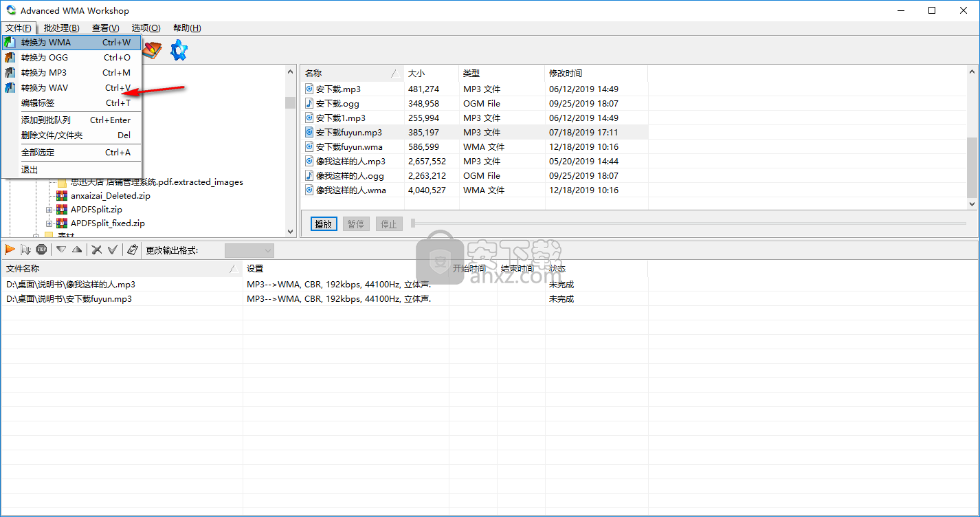Choose 全部选定 menu item
Screen dimensions: 980x517
click(x=71, y=153)
